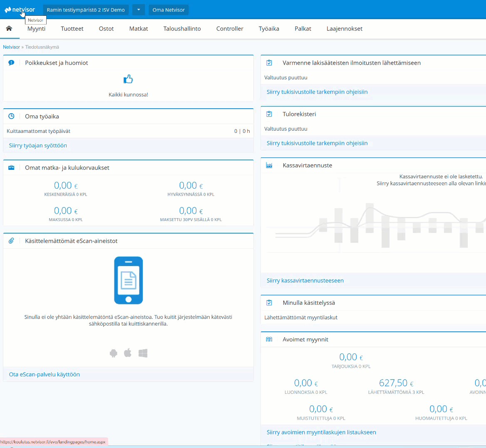The width and height of the screenshot is (486, 448).
Task: Open the Työaika menu
Action: click(269, 29)
